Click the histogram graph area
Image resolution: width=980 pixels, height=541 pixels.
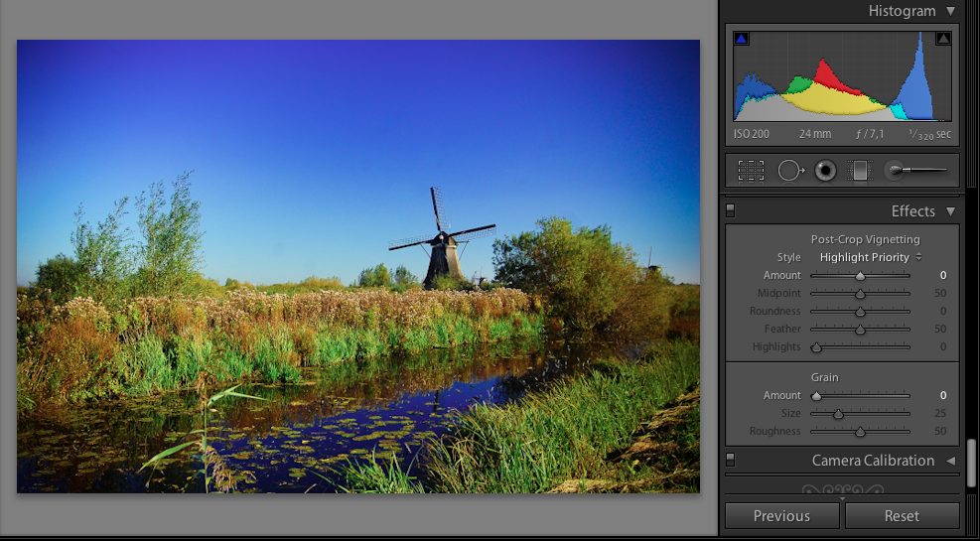point(843,76)
